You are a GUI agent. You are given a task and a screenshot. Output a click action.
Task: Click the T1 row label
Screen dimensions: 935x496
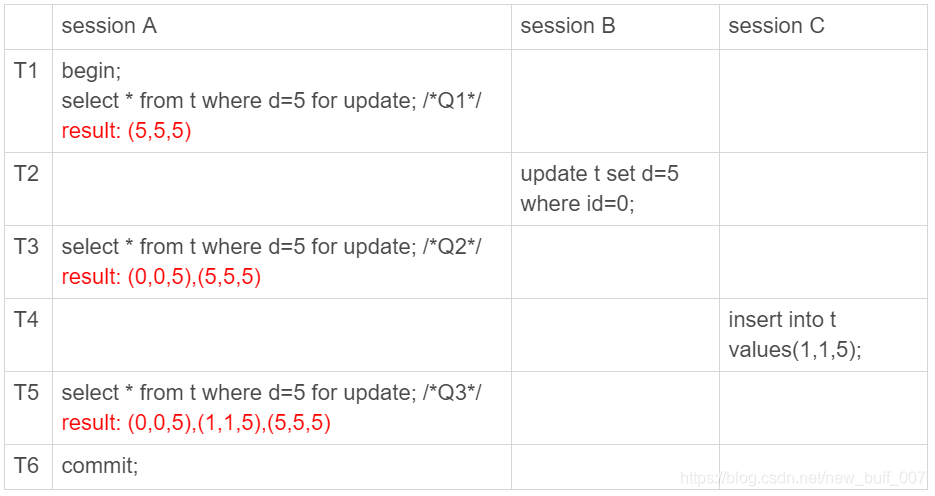[x=26, y=71]
